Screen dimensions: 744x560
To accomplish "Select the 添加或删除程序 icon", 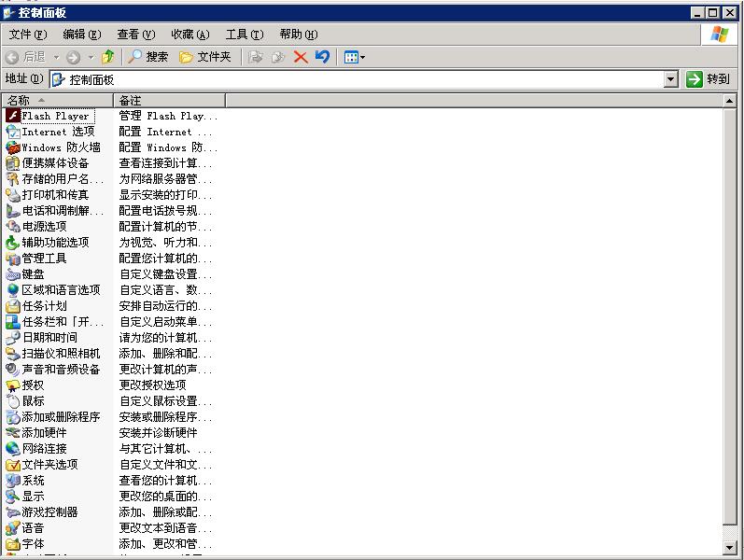I will coord(13,417).
